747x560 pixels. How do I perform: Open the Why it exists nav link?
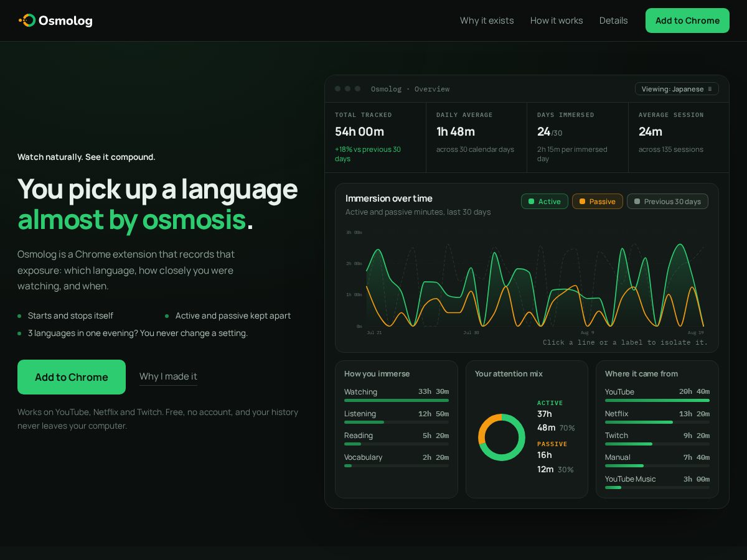click(487, 21)
